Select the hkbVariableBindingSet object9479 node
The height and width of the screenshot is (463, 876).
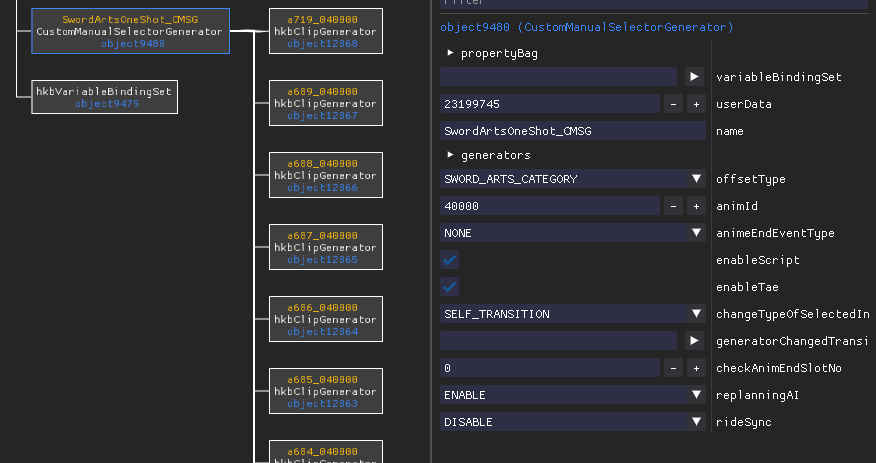click(x=104, y=97)
